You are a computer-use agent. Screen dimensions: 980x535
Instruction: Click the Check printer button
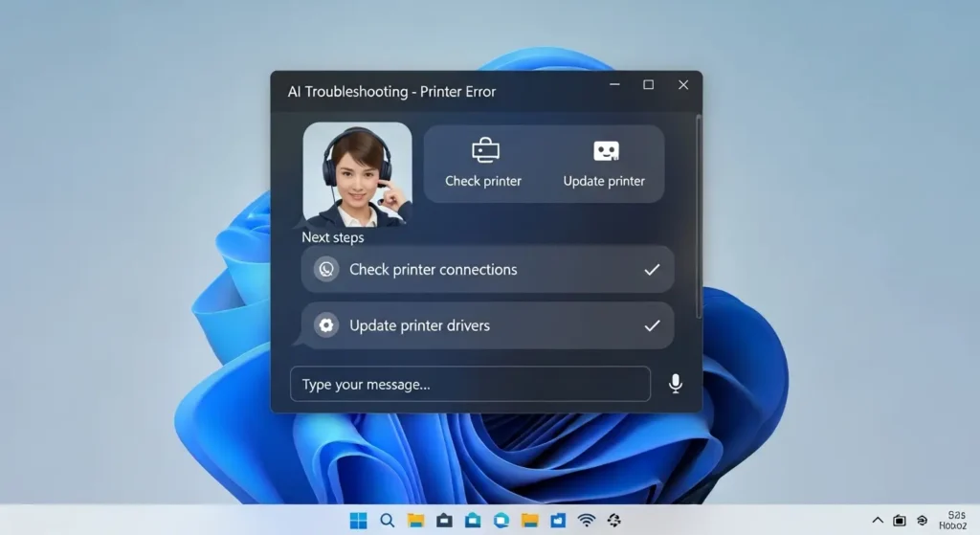(x=483, y=164)
